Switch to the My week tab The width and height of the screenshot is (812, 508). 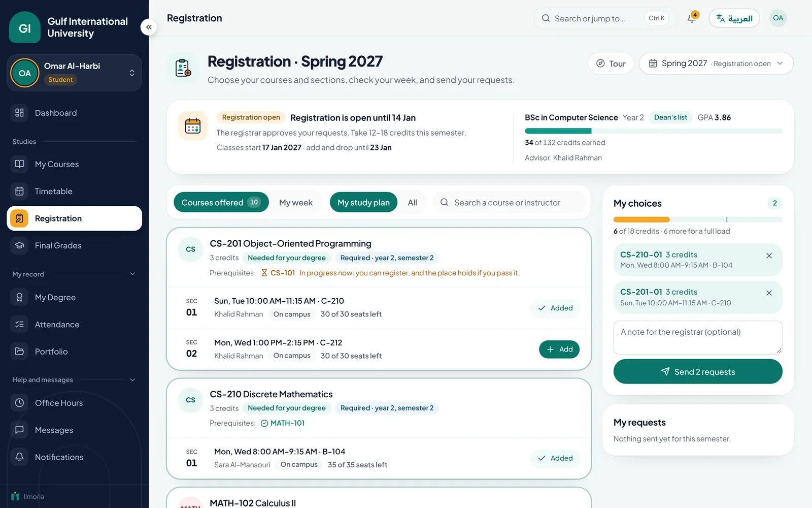click(296, 202)
